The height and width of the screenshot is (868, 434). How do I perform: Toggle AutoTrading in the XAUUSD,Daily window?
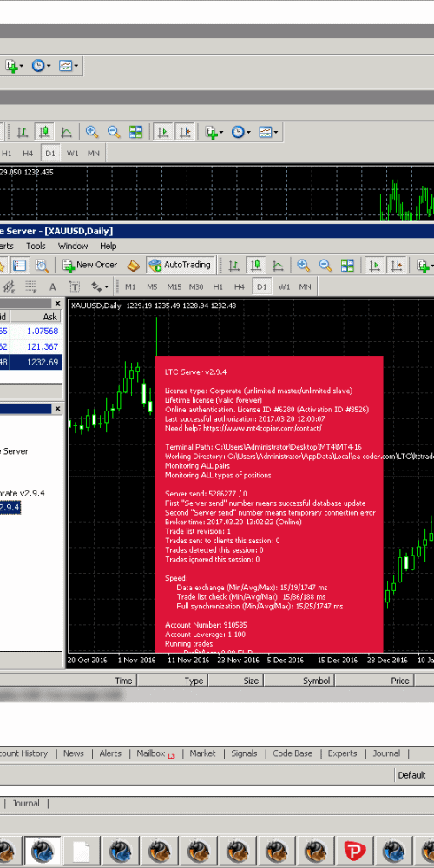(x=181, y=265)
